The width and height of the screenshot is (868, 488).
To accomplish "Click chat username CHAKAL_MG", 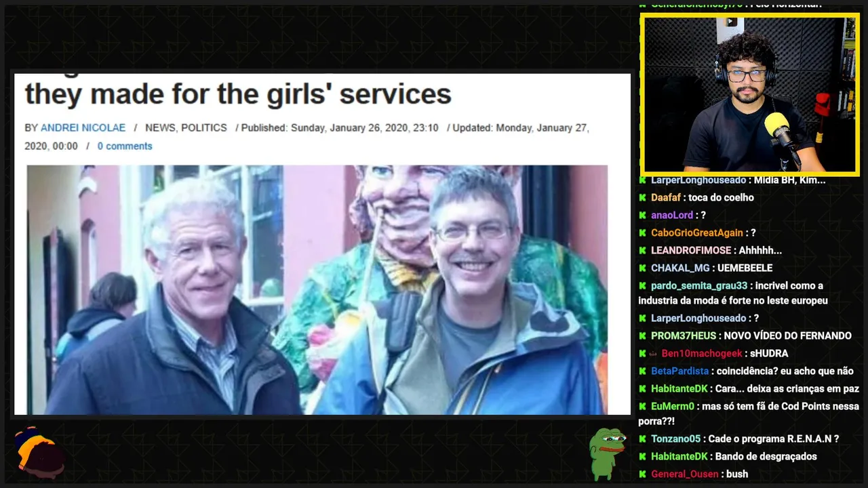I will pos(680,268).
